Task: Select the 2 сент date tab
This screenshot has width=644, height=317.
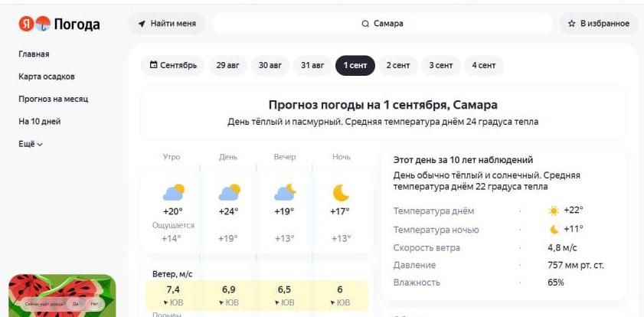Action: [x=397, y=65]
